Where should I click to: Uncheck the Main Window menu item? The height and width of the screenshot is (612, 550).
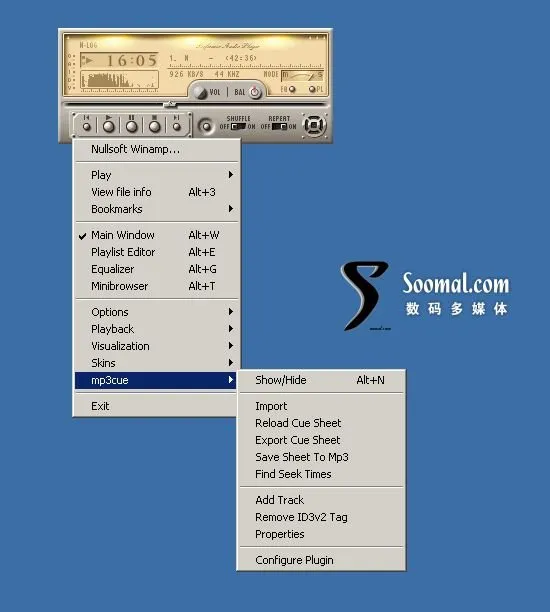(156, 235)
